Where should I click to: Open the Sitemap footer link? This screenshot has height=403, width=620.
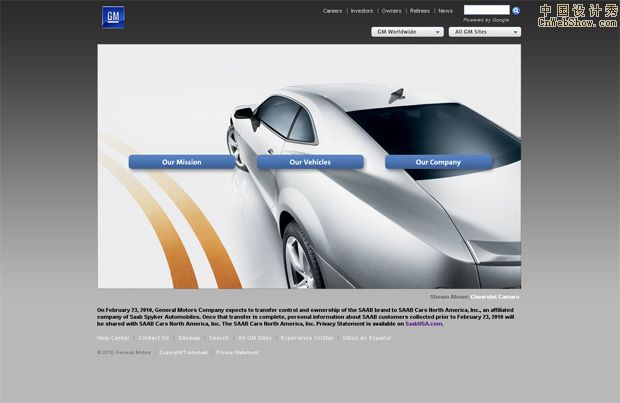pos(189,338)
